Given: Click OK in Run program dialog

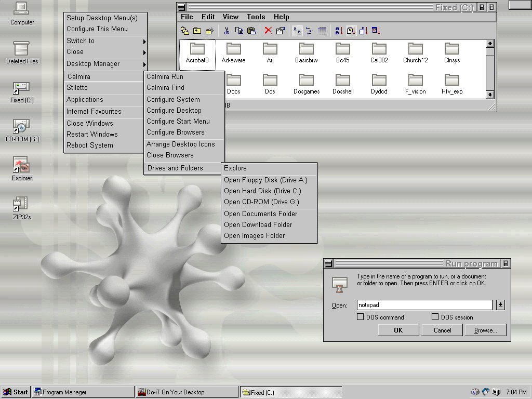Looking at the screenshot, I should tap(398, 330).
